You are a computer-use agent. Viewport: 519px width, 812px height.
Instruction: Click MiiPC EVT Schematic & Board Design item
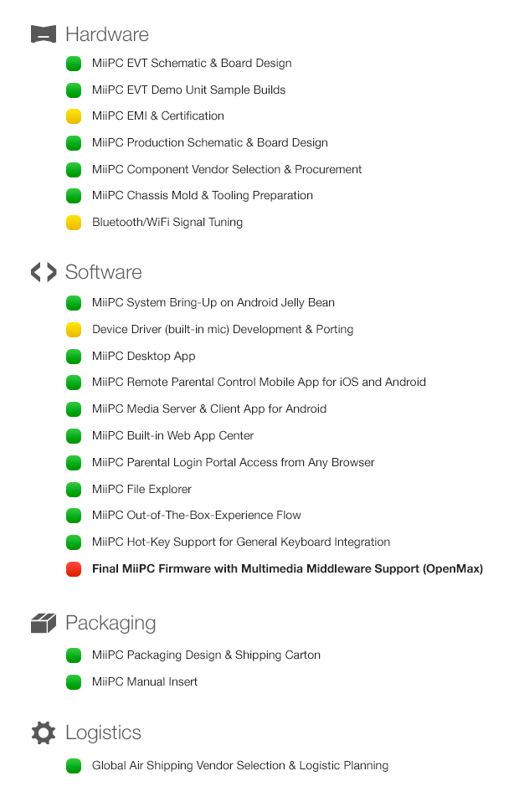click(193, 63)
